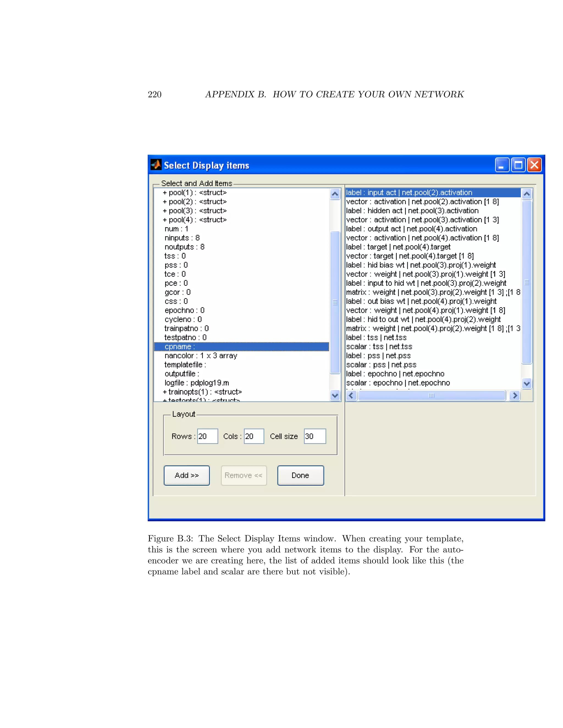
Task: Focus the Cols input field
Action: (254, 436)
